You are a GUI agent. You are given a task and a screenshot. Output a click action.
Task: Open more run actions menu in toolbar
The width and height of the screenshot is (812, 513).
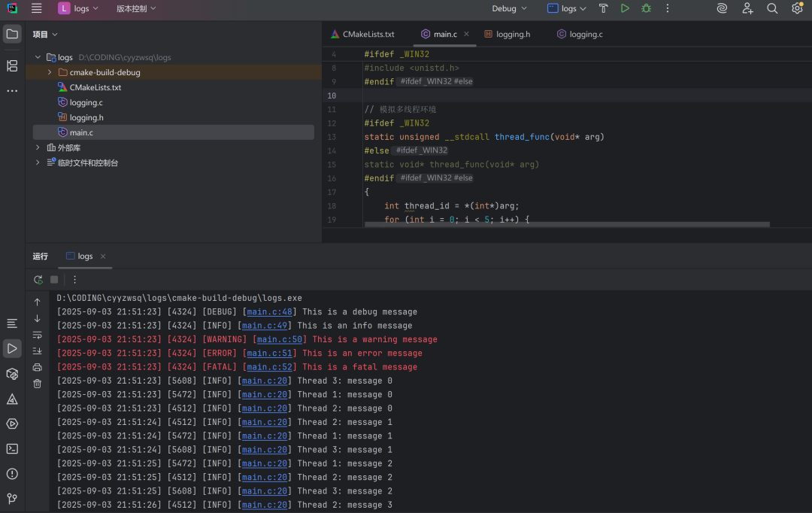tap(668, 8)
